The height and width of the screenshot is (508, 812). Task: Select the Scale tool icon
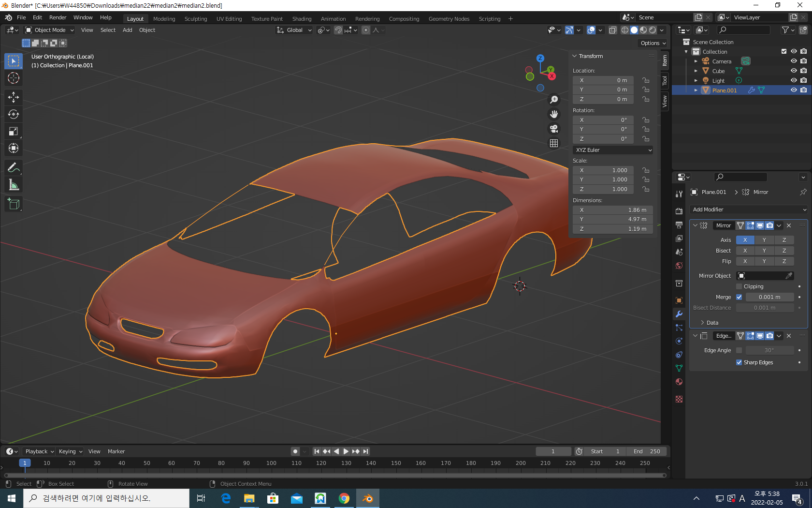[x=14, y=131]
